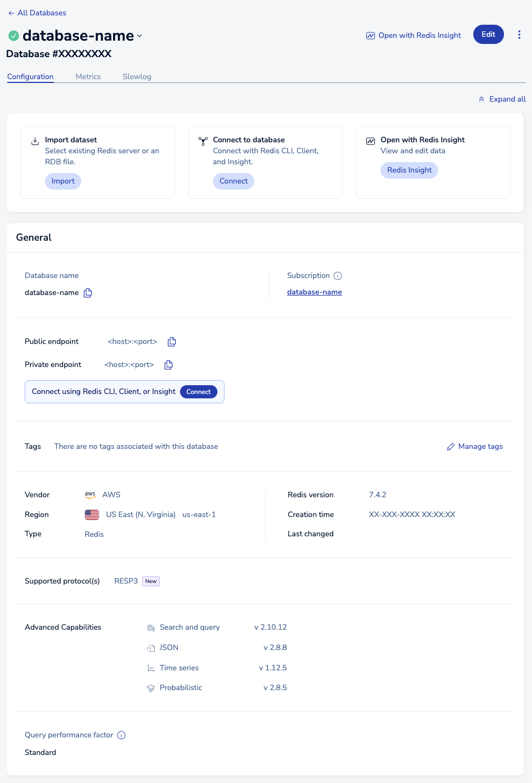532x783 pixels.
Task: Click the RESP3 protocol label
Action: coord(126,581)
